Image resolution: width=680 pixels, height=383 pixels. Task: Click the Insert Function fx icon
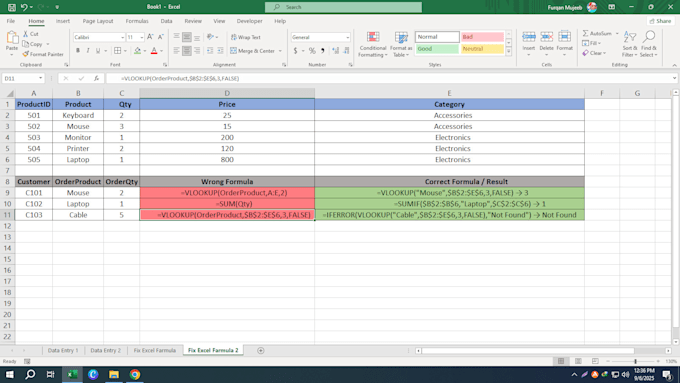(96, 78)
